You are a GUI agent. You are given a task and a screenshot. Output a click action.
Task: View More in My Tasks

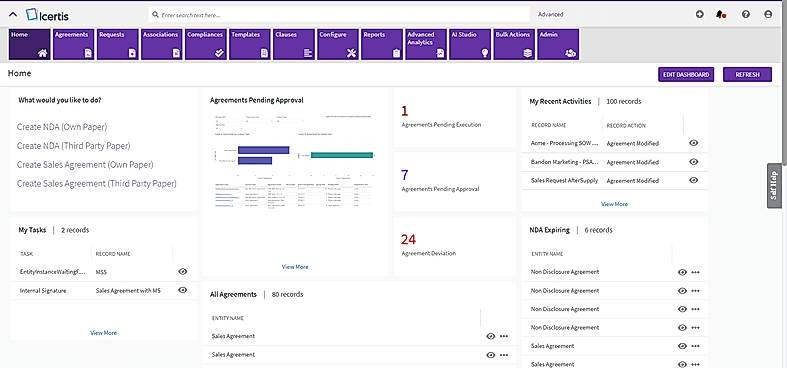tap(103, 333)
